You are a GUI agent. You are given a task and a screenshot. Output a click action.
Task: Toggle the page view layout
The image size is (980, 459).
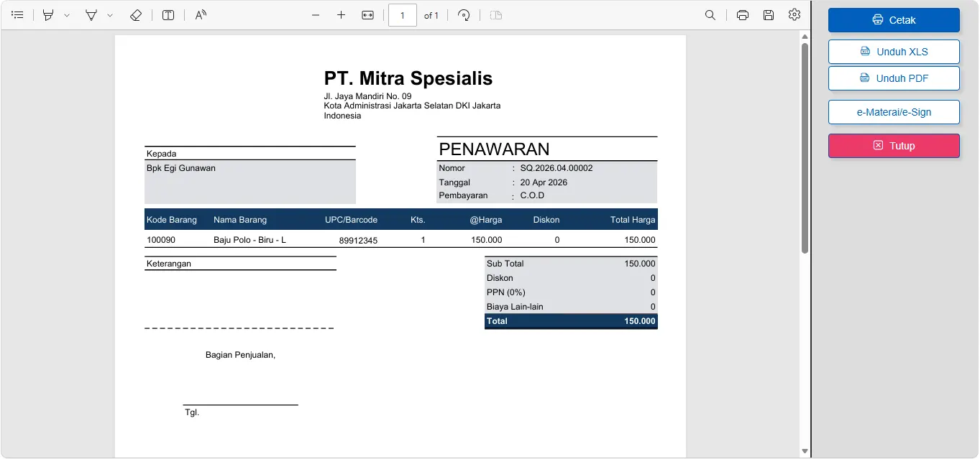495,15
